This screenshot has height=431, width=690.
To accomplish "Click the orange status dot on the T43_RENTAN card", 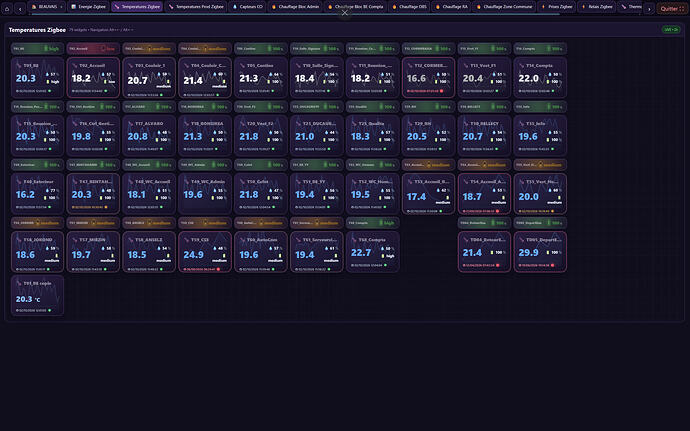I will [x=106, y=207].
